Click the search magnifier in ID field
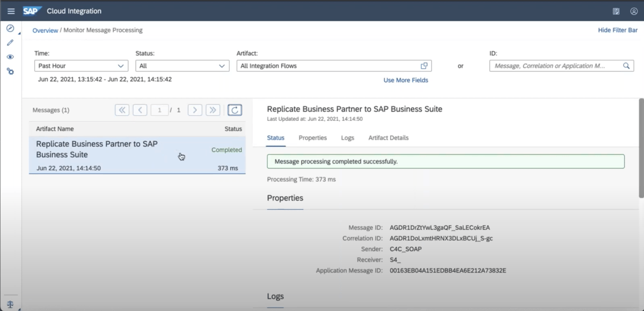 tap(626, 66)
